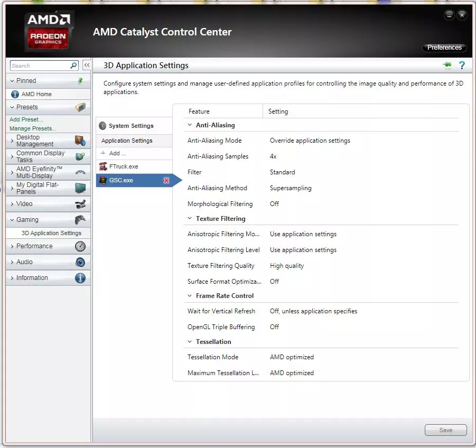476x448 pixels.
Task: Click the FTruck.exe application icon
Action: [x=103, y=166]
